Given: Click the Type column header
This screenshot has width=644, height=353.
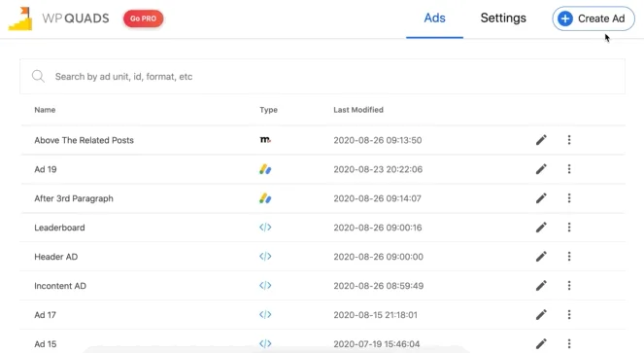Looking at the screenshot, I should [x=269, y=110].
